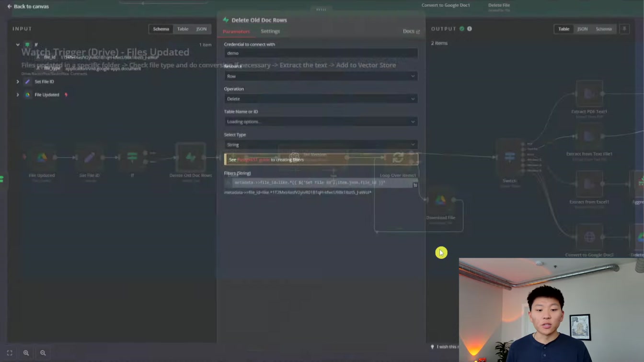Select the Extract from Text File1 node
This screenshot has width=644, height=362.
click(x=589, y=136)
